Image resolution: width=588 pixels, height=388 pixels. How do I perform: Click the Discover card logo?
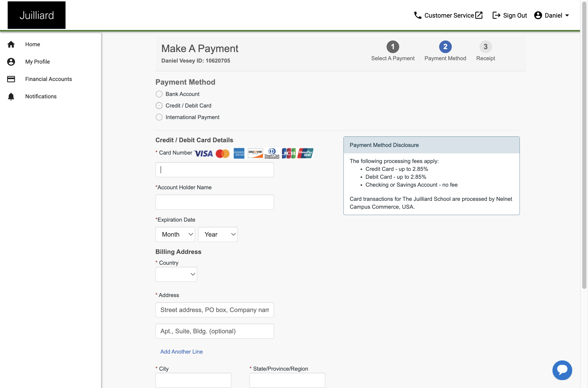(255, 153)
